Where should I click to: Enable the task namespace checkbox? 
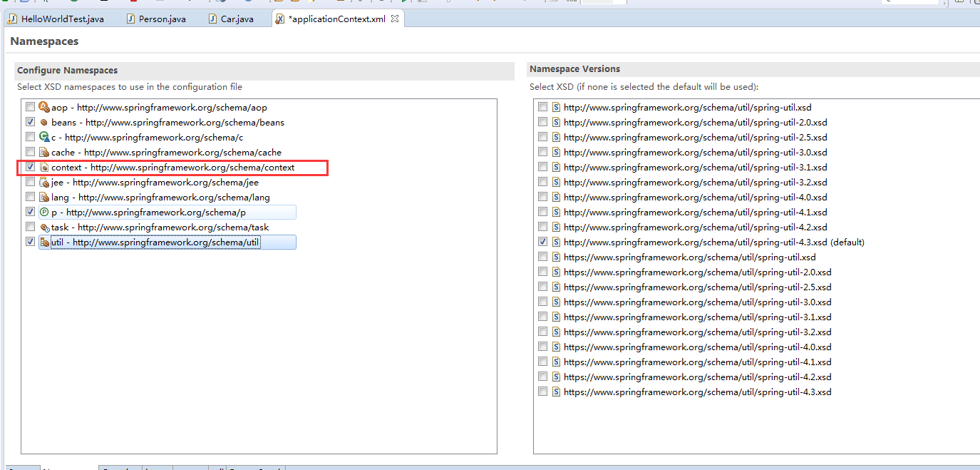(x=30, y=228)
